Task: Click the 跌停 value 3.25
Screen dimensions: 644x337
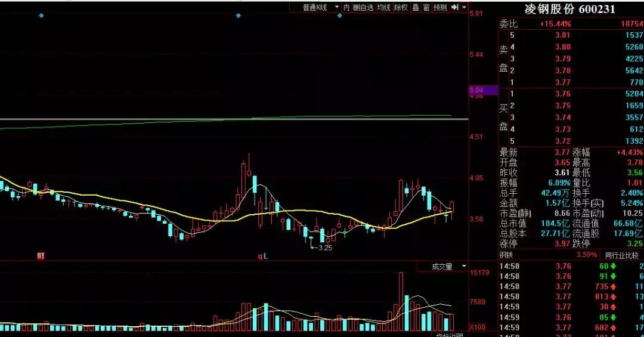Action: pos(636,244)
